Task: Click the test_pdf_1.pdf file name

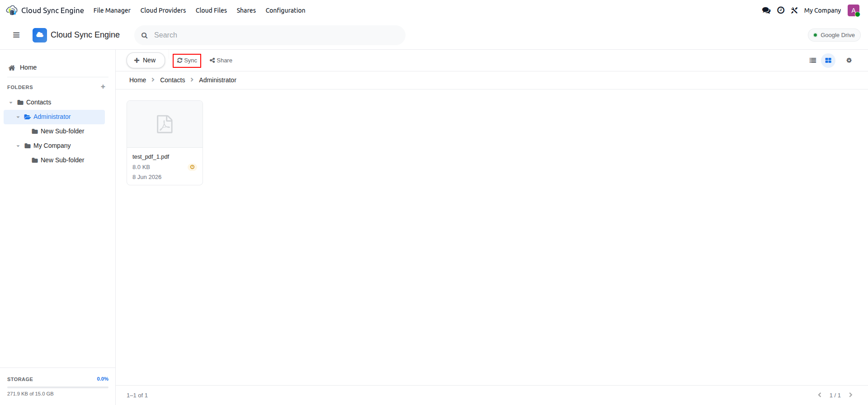Action: (151, 157)
